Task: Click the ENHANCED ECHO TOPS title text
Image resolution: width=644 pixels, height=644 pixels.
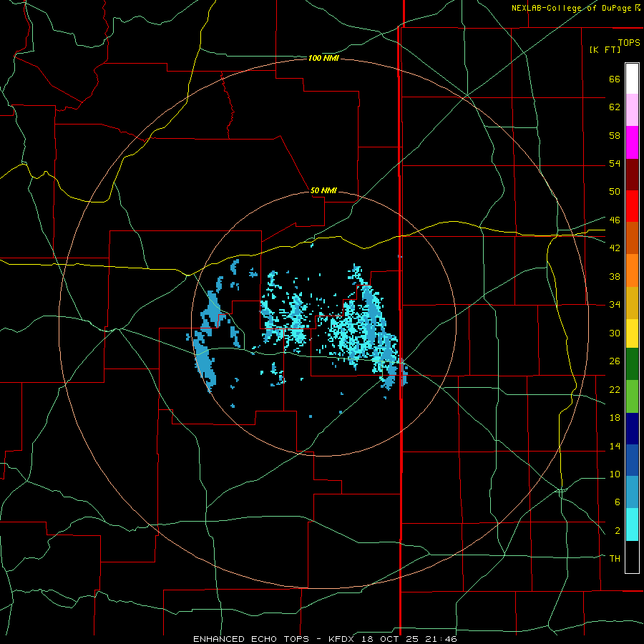Action: (251, 639)
